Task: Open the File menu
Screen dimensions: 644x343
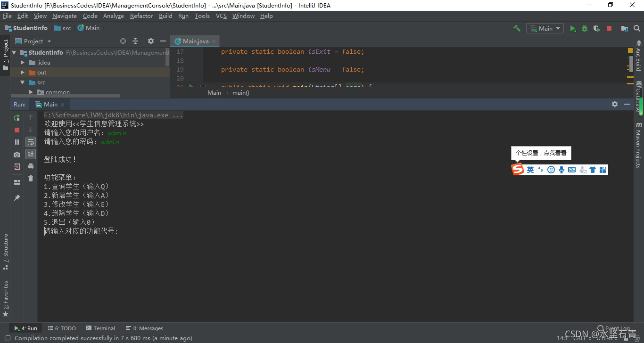Action: (7, 16)
